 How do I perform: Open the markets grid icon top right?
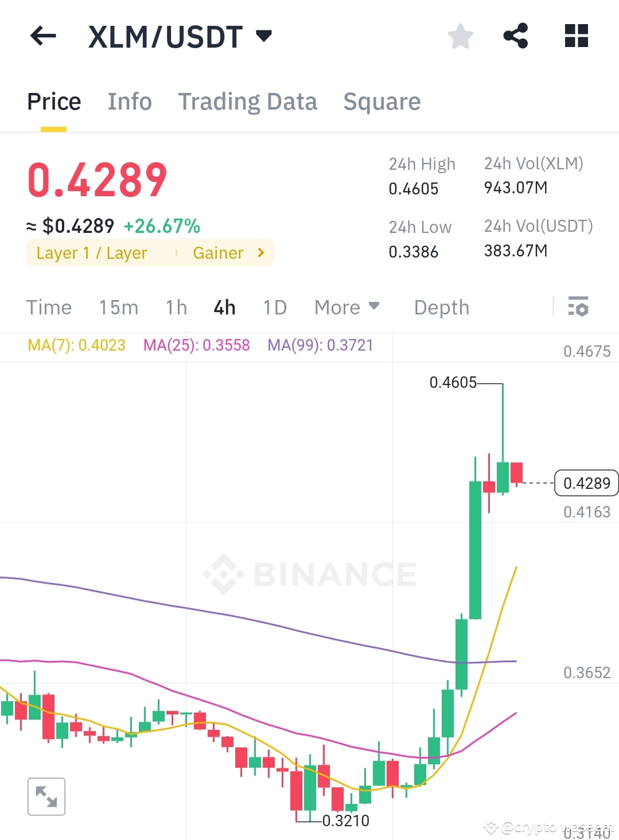coord(575,36)
